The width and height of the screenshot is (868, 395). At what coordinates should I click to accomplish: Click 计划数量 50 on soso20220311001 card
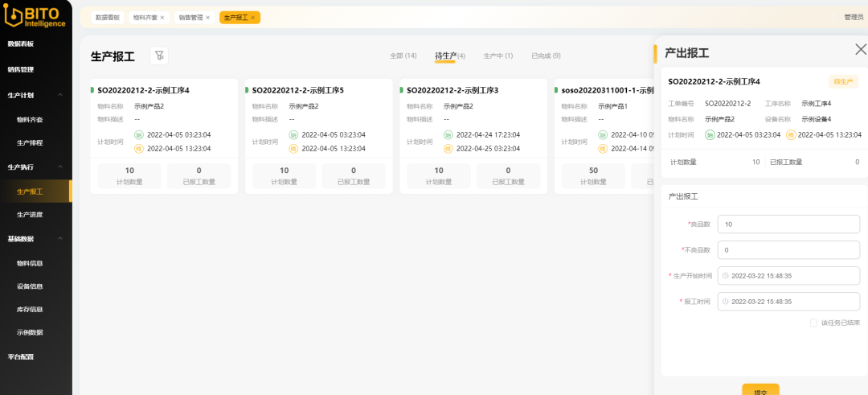593,175
